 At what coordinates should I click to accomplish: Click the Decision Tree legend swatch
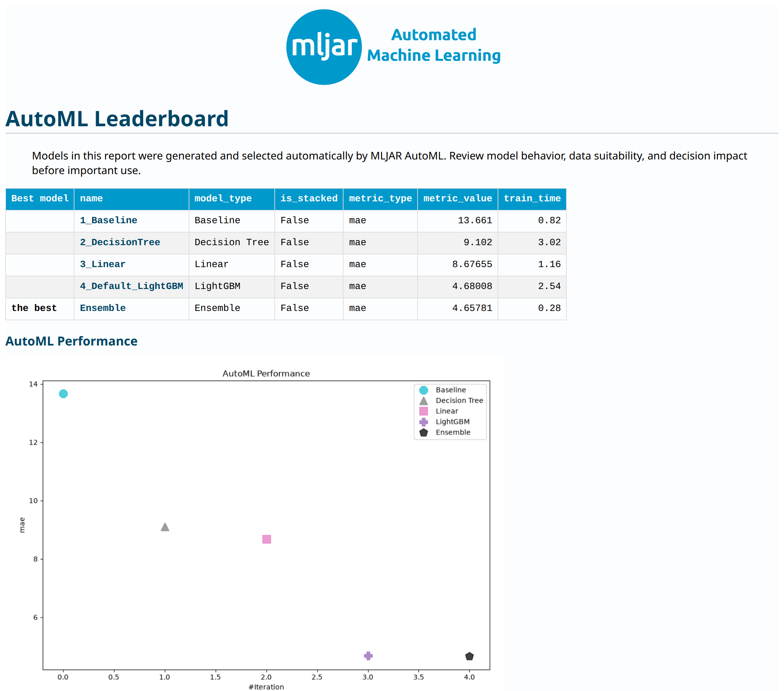point(424,401)
